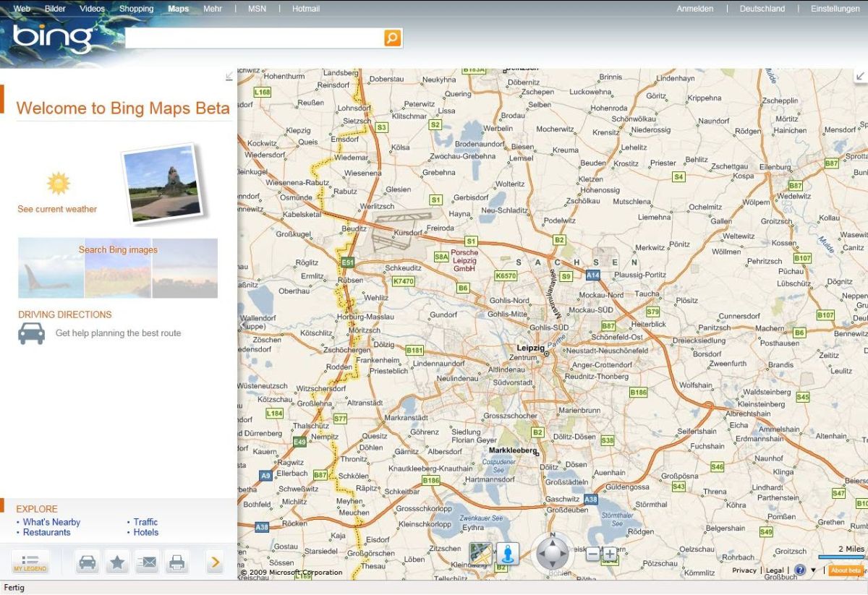
Task: Click See current weather link
Action: (x=57, y=209)
